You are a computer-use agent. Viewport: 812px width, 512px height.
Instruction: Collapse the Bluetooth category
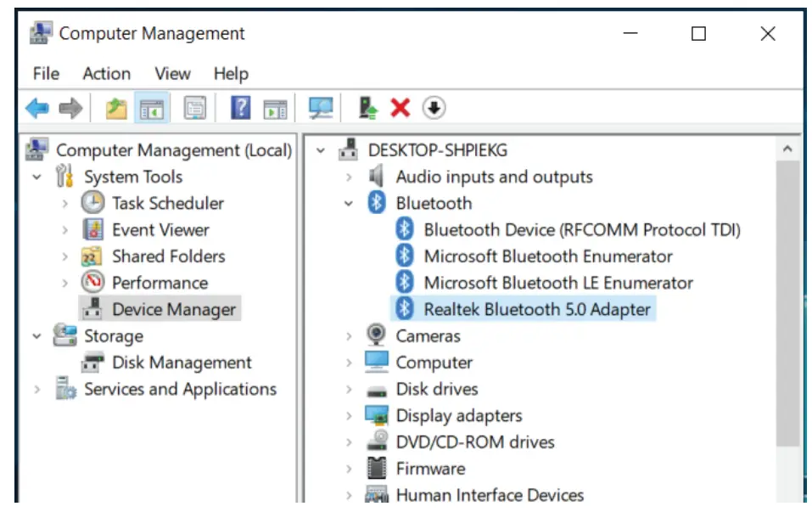point(349,204)
